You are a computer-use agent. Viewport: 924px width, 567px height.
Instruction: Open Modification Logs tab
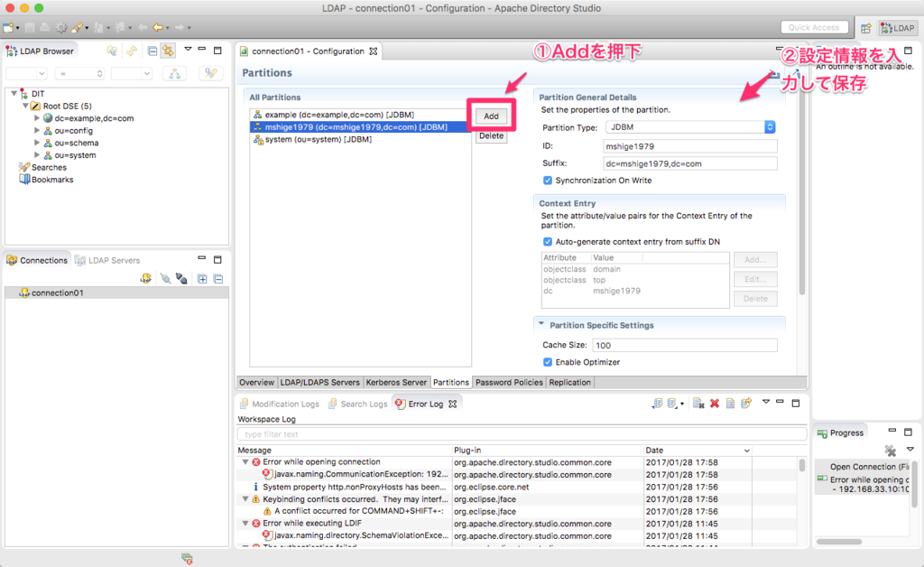coord(280,404)
